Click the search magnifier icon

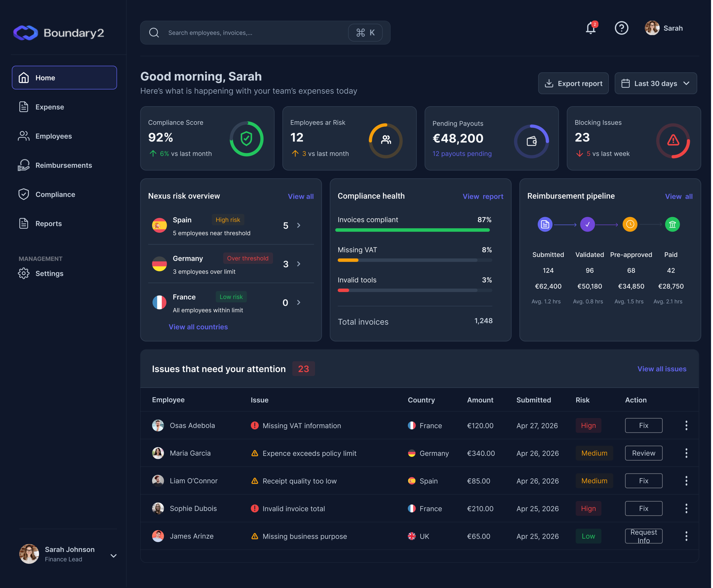[x=154, y=33]
